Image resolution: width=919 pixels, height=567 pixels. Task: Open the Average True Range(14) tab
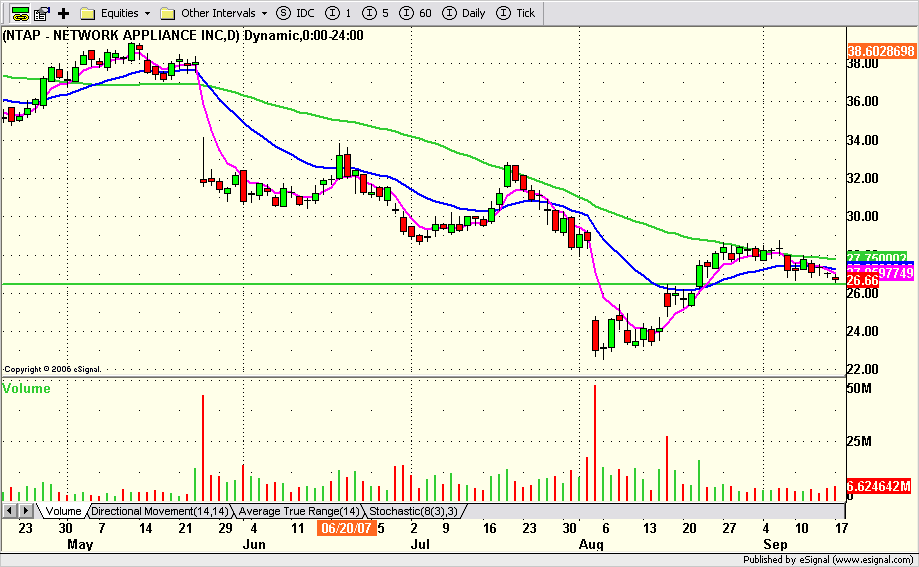coord(299,511)
